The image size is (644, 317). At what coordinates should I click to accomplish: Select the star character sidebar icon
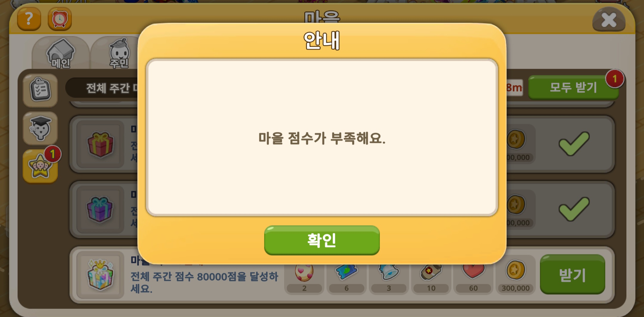40,166
